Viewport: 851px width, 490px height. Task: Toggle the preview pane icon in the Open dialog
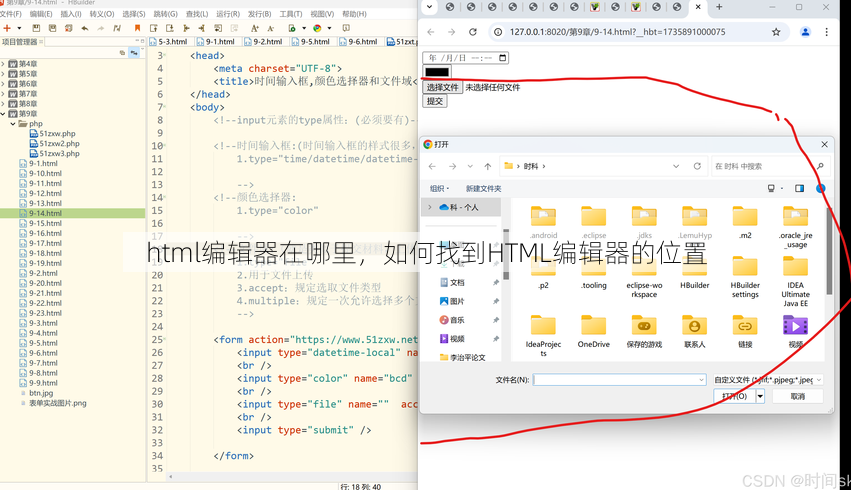pyautogui.click(x=799, y=188)
